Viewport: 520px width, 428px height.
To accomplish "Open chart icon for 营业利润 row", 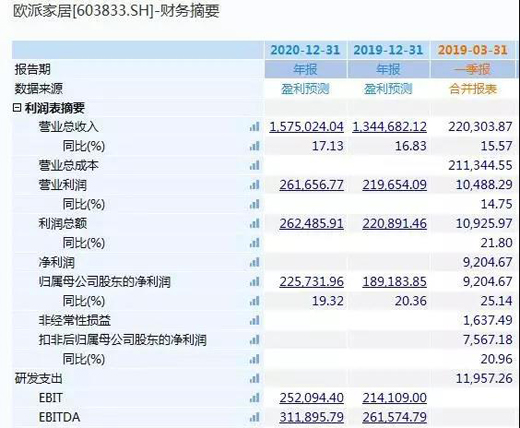I will [254, 185].
